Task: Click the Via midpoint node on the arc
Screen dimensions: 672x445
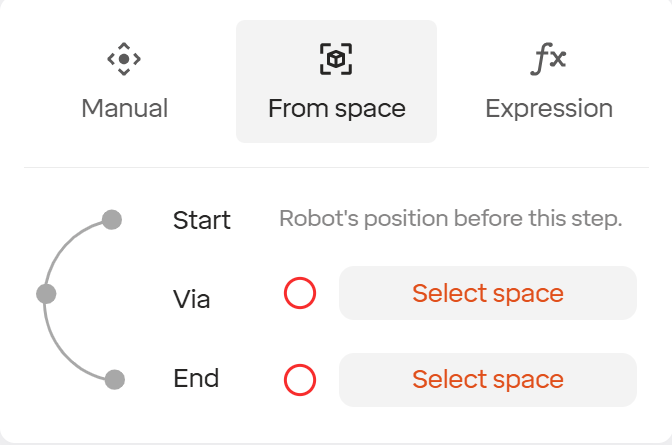Action: 46,294
